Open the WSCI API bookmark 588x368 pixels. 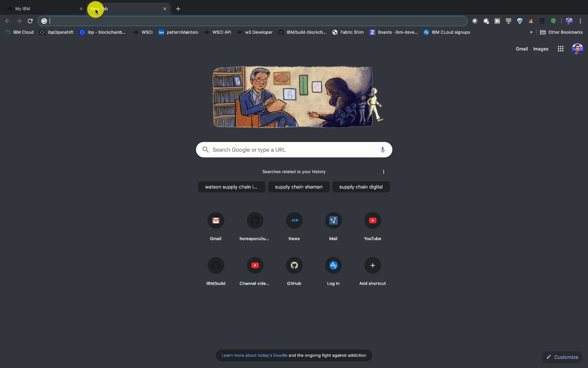tap(217, 32)
